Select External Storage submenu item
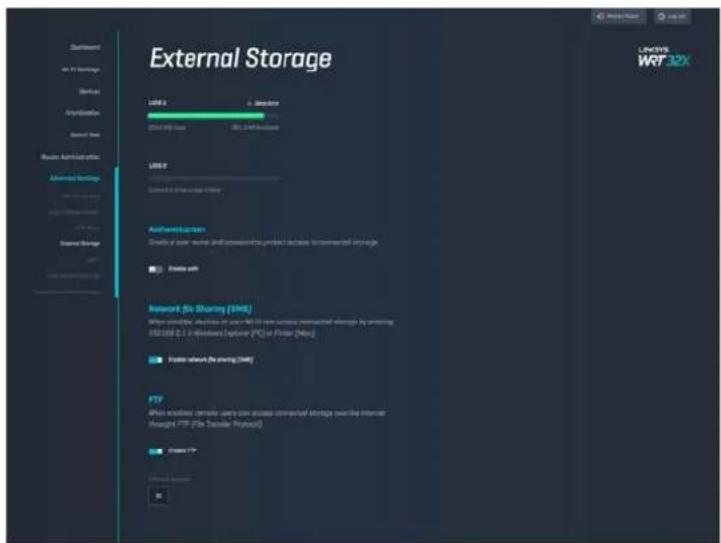Viewport: 721px width, 543px height. coord(80,244)
